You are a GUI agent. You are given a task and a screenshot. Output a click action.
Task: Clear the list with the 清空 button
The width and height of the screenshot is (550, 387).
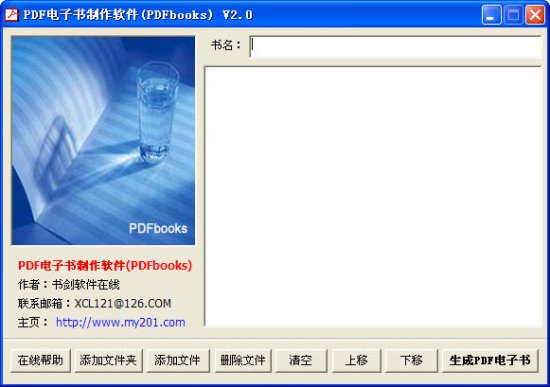pyautogui.click(x=301, y=360)
